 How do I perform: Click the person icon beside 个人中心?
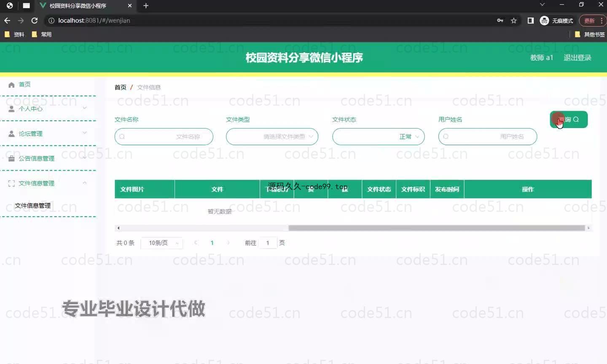click(11, 109)
